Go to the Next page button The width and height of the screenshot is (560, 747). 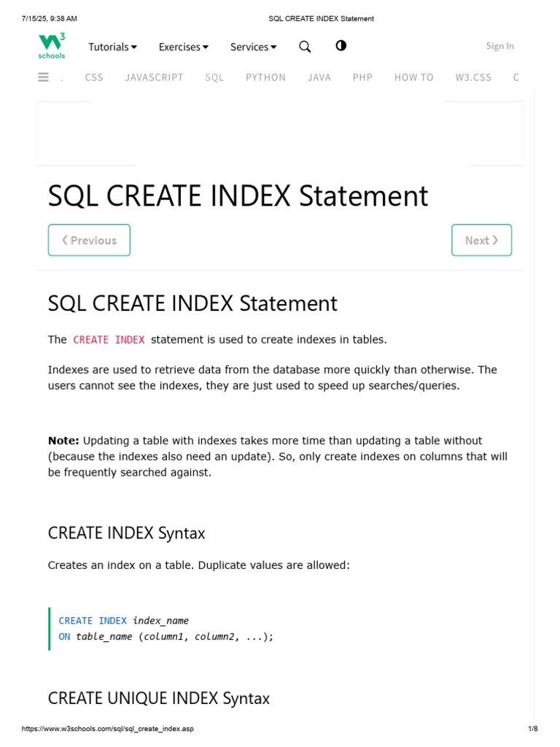coord(481,240)
